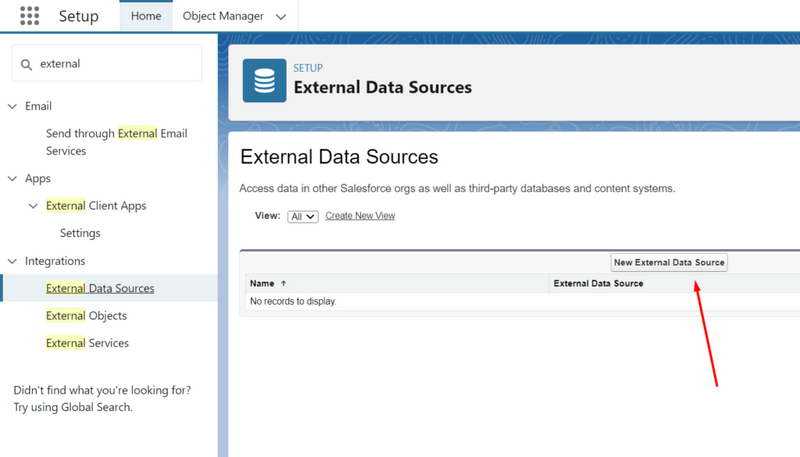Image resolution: width=800 pixels, height=457 pixels.
Task: Click the External Data Sources database icon
Action: click(x=264, y=81)
